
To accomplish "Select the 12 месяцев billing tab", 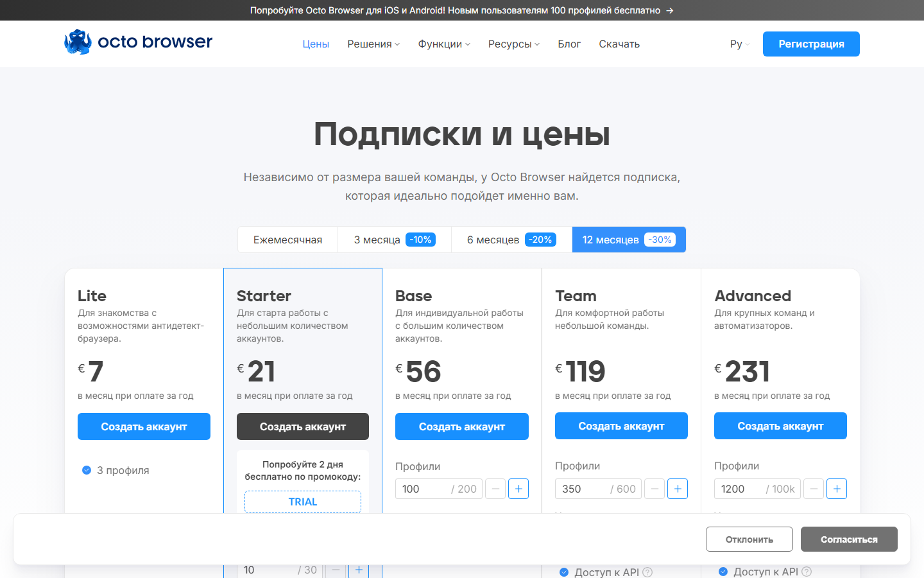I will pos(629,240).
